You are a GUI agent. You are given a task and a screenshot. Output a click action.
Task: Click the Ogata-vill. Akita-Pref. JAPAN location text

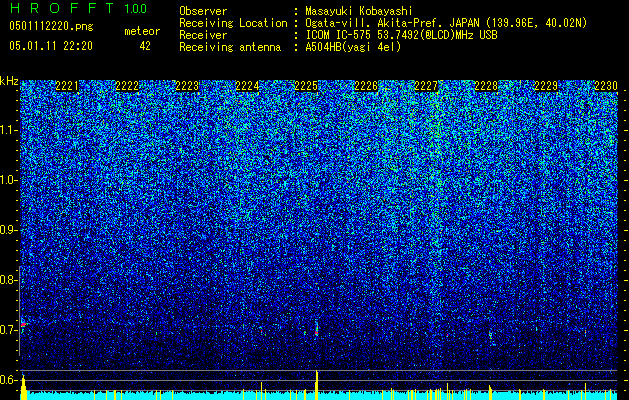point(446,23)
